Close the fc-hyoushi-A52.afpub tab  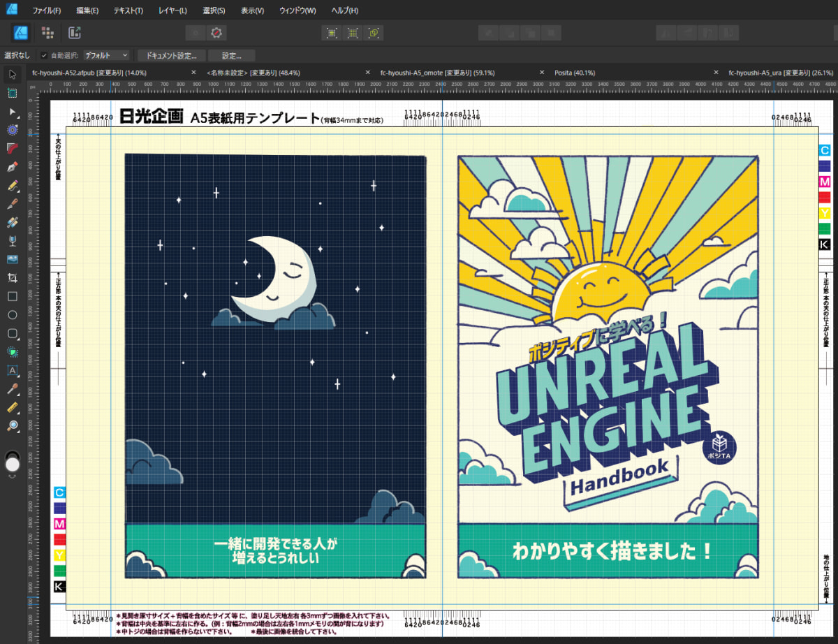[x=193, y=73]
